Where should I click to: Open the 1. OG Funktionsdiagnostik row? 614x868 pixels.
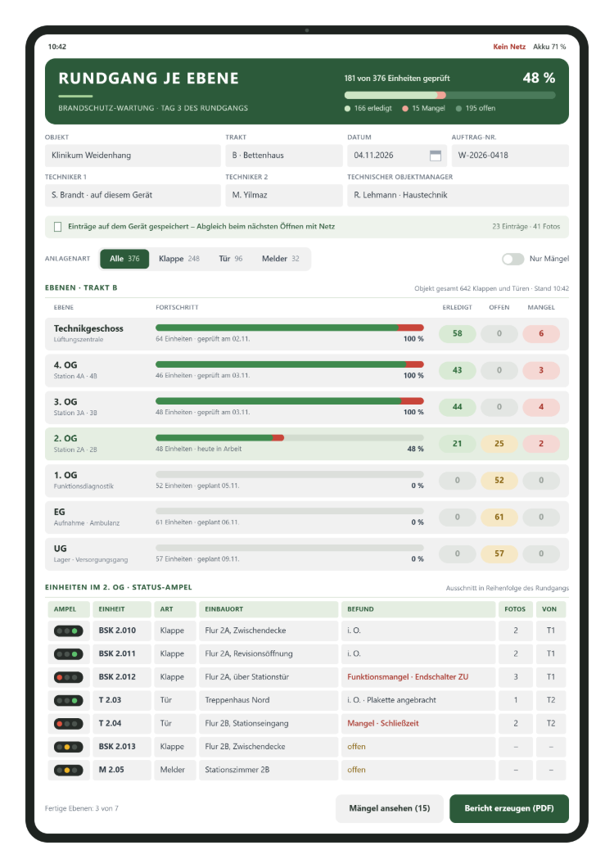click(x=307, y=481)
